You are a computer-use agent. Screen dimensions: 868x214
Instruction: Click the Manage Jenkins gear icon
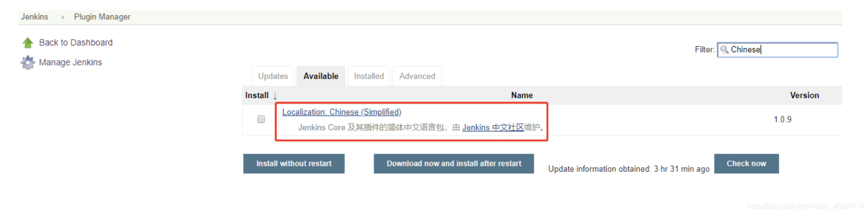(x=28, y=62)
